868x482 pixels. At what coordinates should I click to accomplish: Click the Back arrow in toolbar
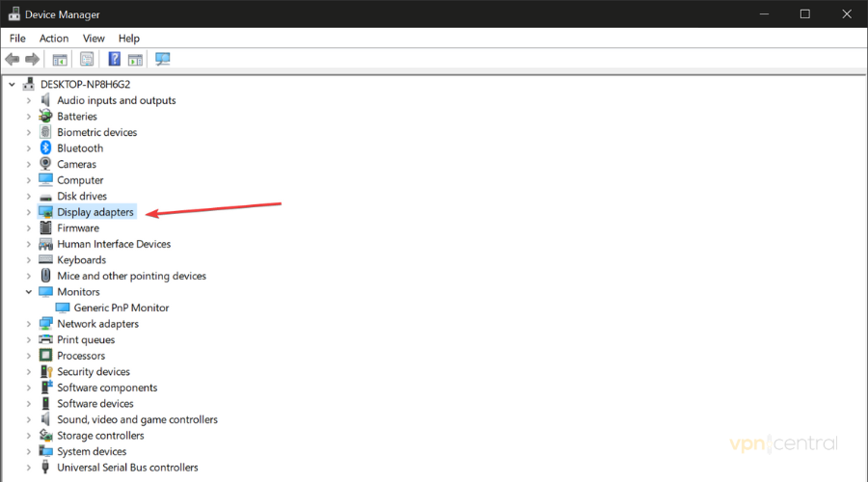13,60
